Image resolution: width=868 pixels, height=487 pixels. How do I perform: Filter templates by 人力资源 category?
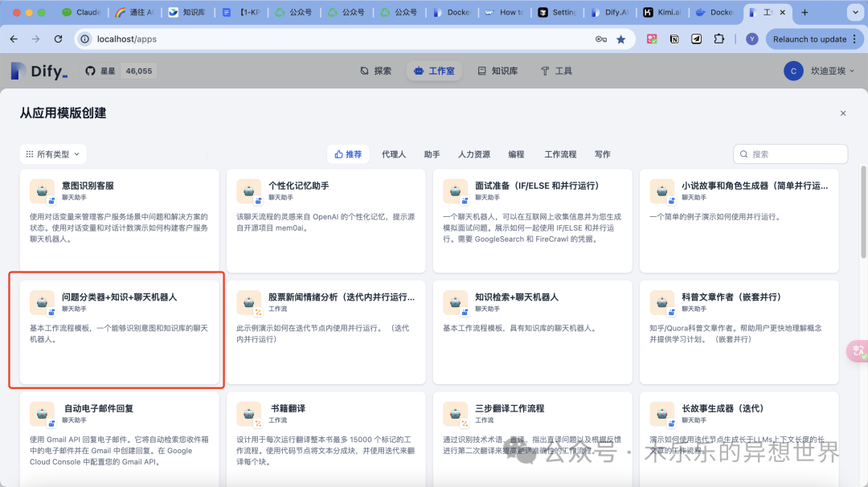coord(473,154)
